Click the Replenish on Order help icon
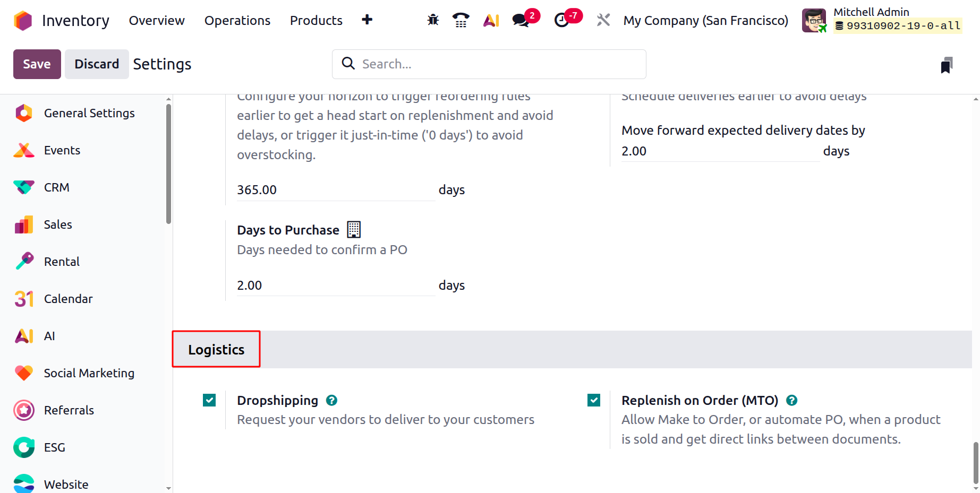Screen dimensions: 980x493 (791, 400)
